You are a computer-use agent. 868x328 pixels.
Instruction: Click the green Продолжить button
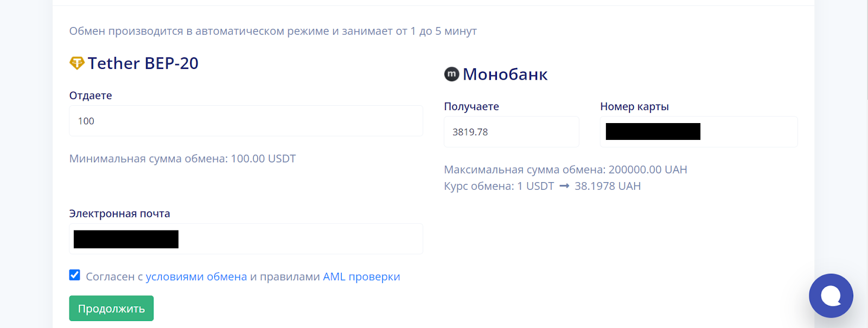(111, 308)
